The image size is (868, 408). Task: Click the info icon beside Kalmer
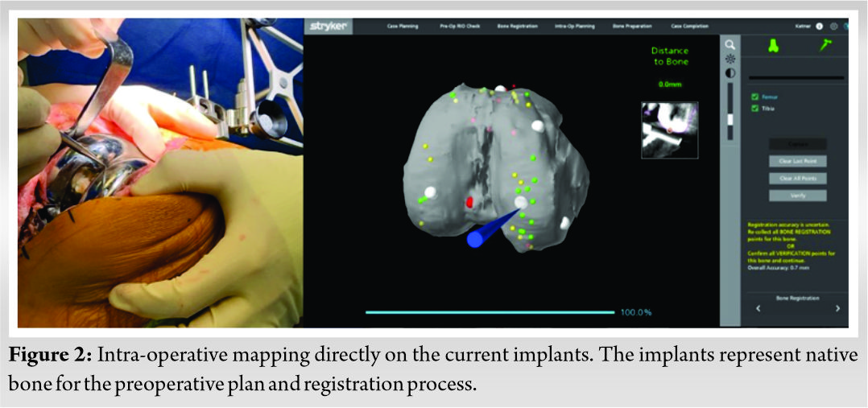coord(819,26)
